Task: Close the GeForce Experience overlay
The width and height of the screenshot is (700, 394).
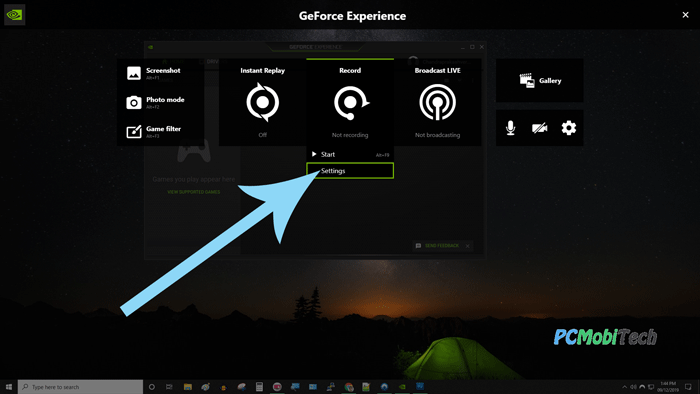Action: pos(685,15)
